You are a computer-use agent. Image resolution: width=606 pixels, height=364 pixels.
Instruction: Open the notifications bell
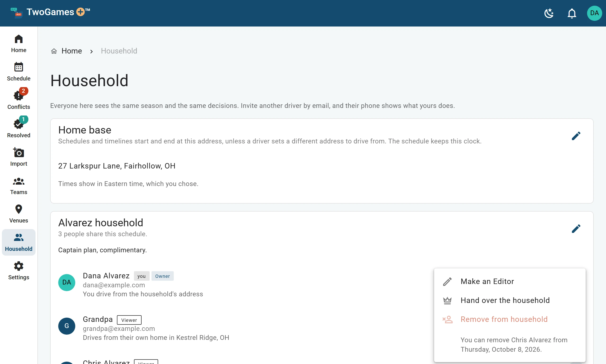pyautogui.click(x=572, y=13)
